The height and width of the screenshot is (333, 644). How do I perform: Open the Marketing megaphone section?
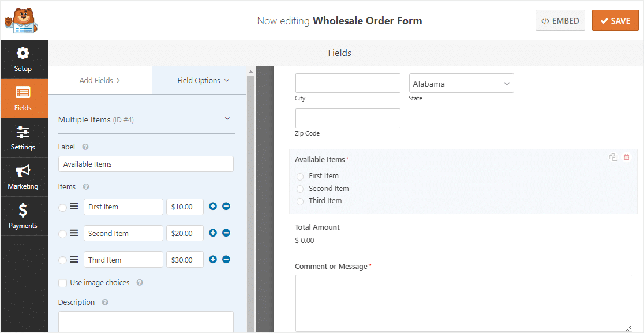tap(24, 177)
